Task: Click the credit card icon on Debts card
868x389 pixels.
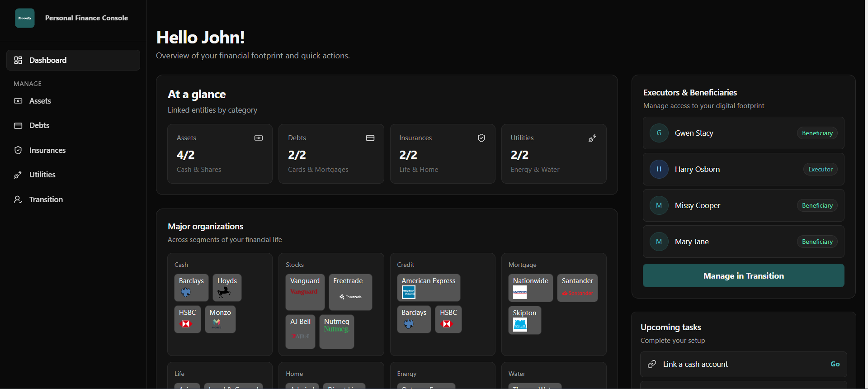Action: tap(370, 138)
